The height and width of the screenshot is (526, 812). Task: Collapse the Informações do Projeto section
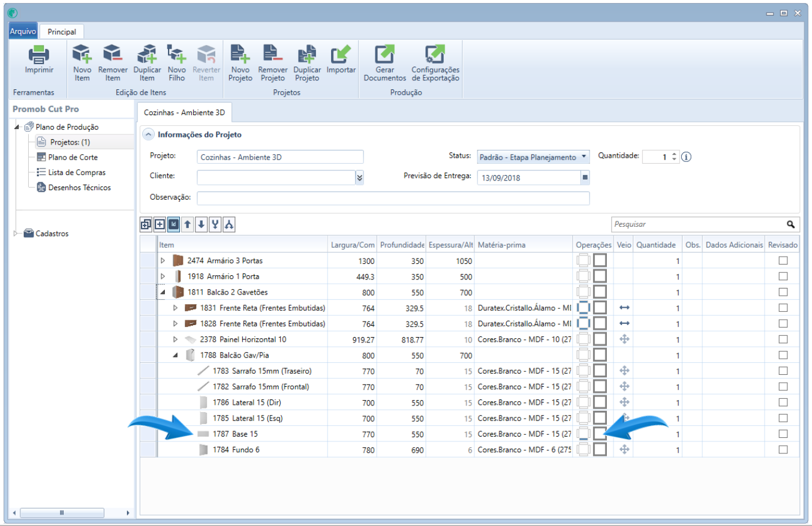tap(148, 135)
